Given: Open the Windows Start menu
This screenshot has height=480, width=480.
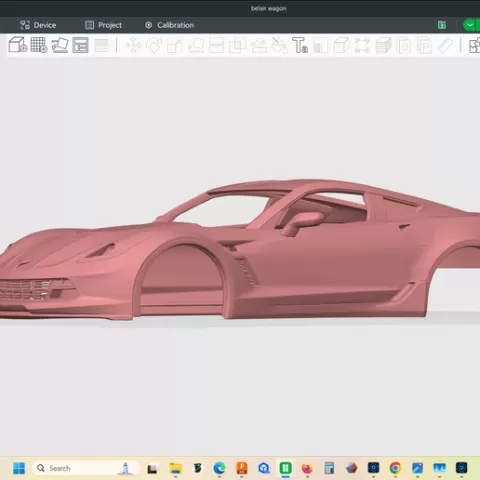Looking at the screenshot, I should coord(19,468).
